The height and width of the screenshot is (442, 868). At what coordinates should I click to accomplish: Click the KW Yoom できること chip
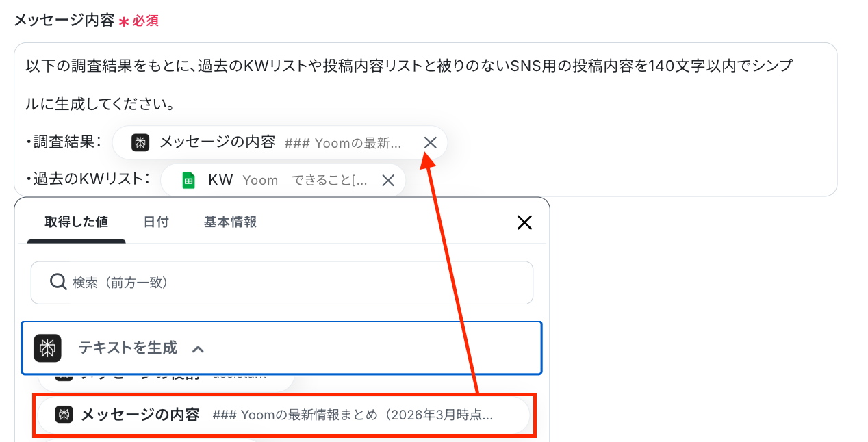click(283, 181)
